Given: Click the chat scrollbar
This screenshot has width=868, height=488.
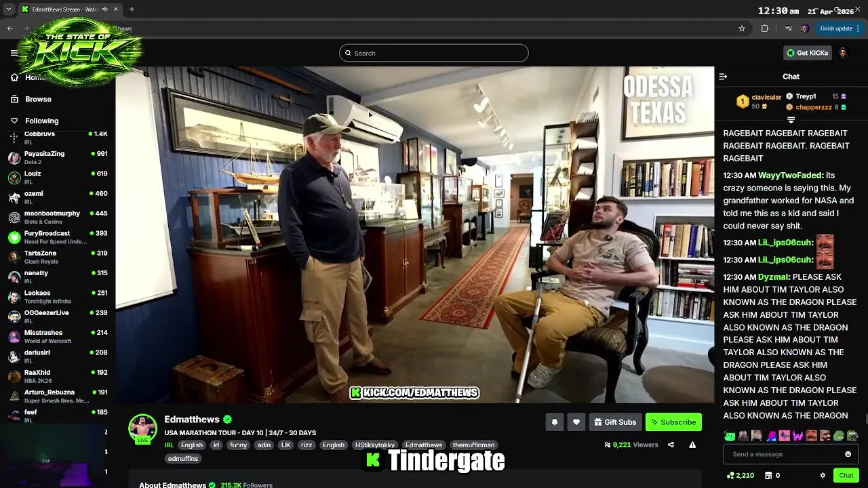Looking at the screenshot, I should 865,419.
